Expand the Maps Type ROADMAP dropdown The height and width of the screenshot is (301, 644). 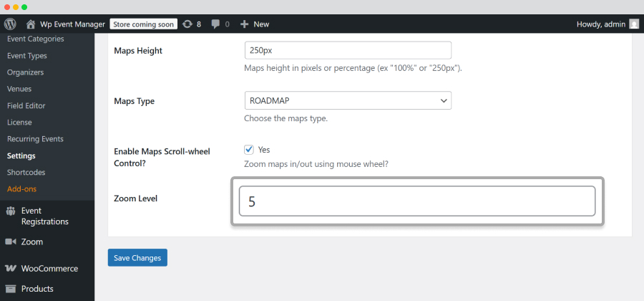348,100
